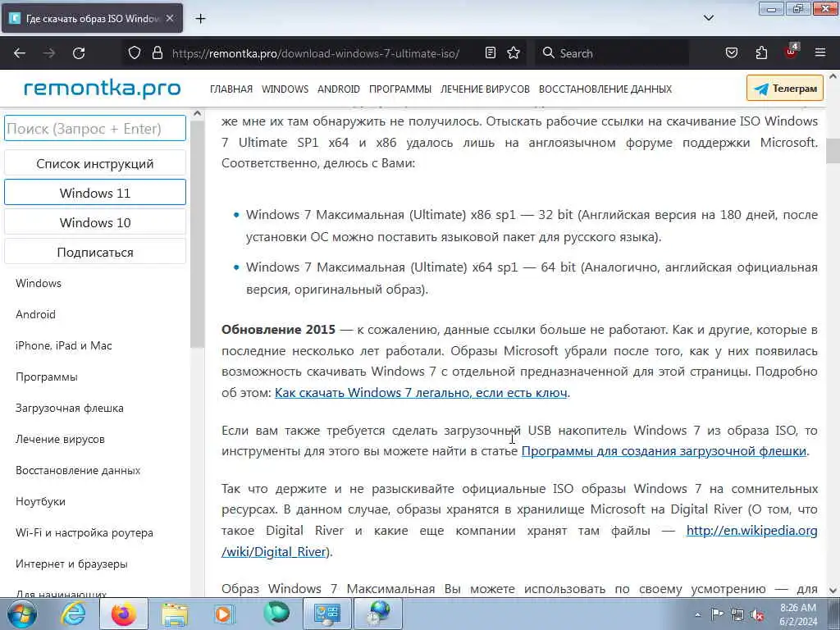Screen dimensions: 840x630
Task: Open the ГЛАВНАЯ menu item
Action: (x=231, y=89)
